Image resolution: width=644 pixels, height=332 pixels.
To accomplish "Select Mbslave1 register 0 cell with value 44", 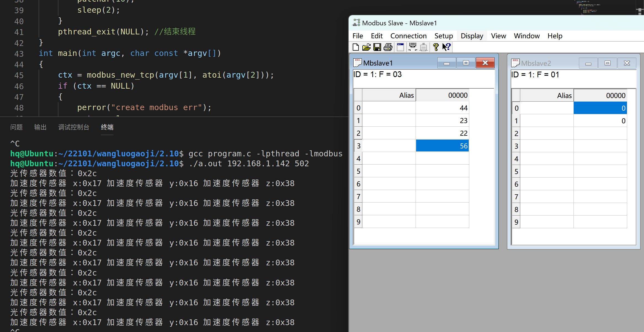I will 442,108.
